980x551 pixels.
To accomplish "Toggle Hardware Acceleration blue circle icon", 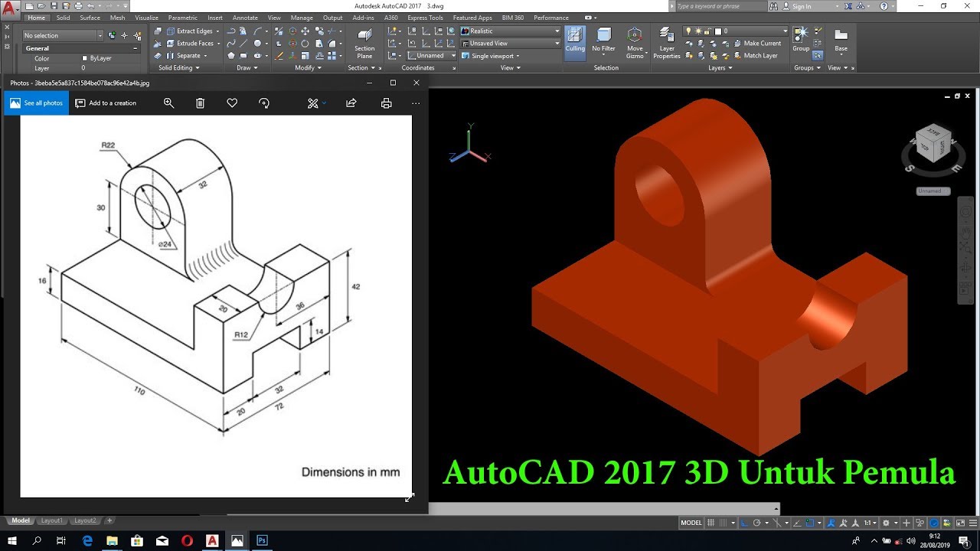I will click(934, 523).
